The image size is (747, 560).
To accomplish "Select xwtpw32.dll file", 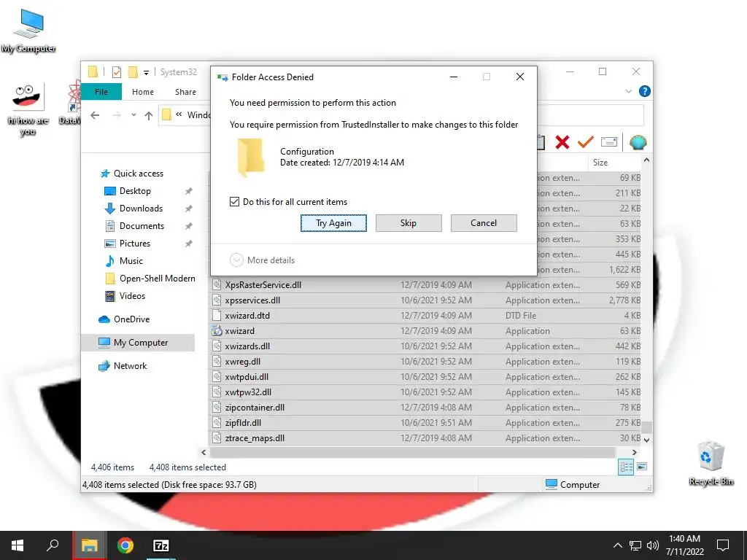I will (x=248, y=392).
